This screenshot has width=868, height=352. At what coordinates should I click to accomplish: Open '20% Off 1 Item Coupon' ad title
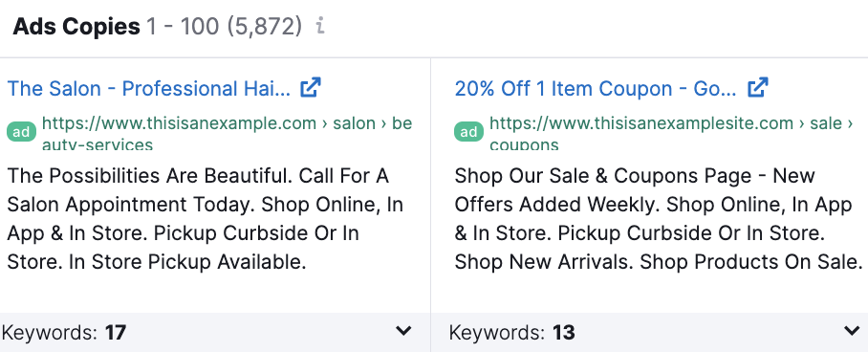[x=596, y=89]
